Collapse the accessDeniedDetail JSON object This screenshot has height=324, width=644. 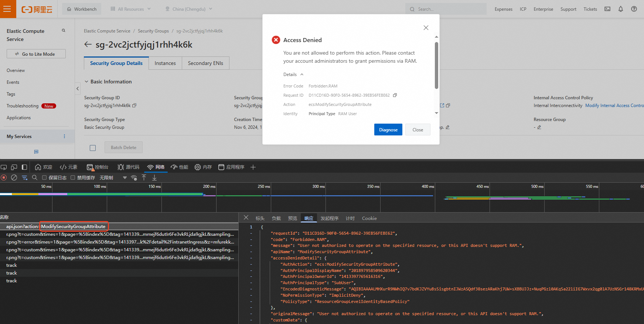(251, 258)
